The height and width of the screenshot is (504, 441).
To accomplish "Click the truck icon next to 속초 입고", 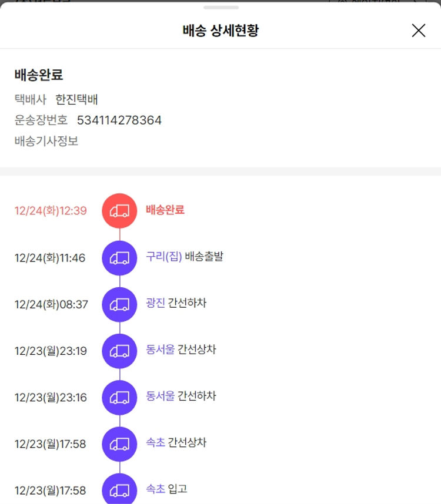I will click(x=119, y=490).
